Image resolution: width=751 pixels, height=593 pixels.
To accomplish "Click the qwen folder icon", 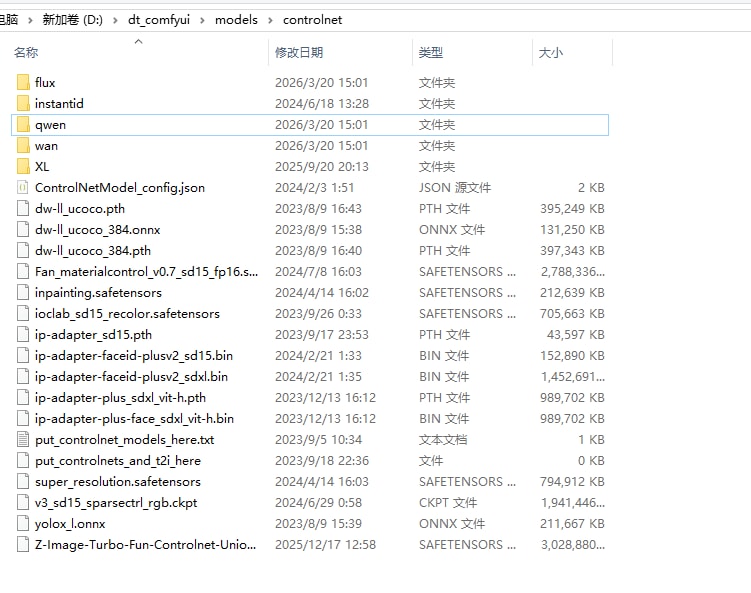I will [24, 125].
